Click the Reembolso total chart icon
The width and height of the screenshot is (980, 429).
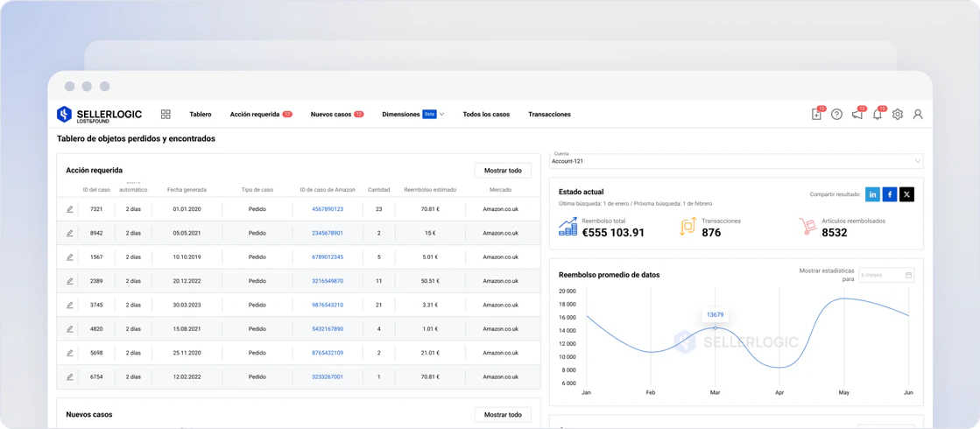coord(568,227)
